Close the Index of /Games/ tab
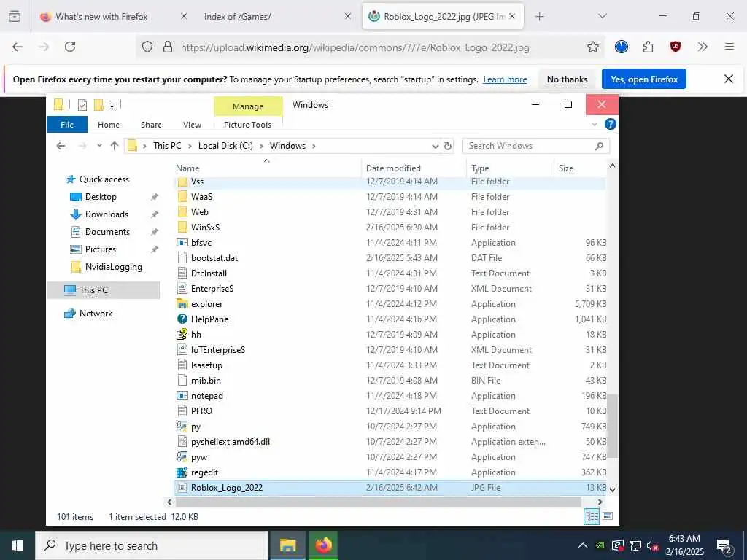 (348, 16)
